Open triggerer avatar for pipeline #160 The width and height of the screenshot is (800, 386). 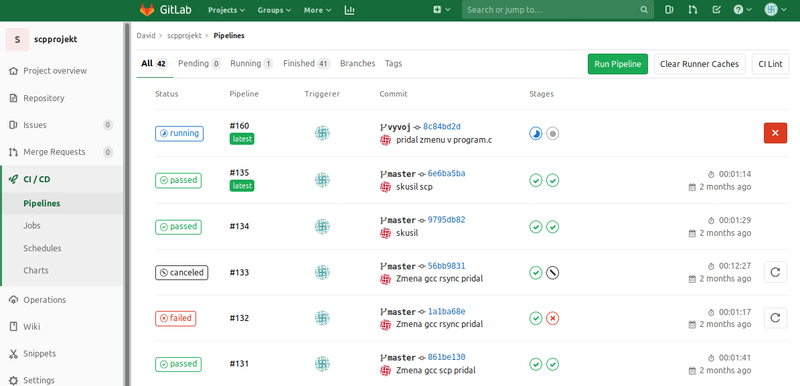click(322, 134)
